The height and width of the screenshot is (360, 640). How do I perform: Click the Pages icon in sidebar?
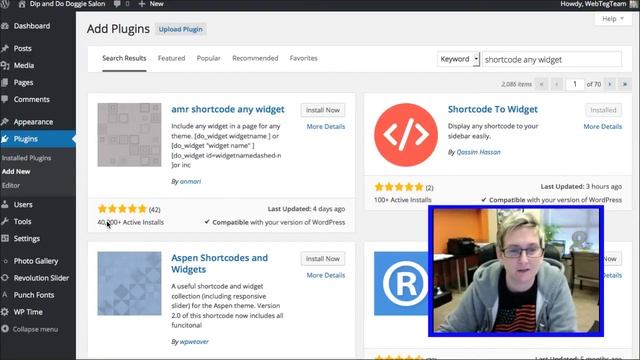(5, 82)
